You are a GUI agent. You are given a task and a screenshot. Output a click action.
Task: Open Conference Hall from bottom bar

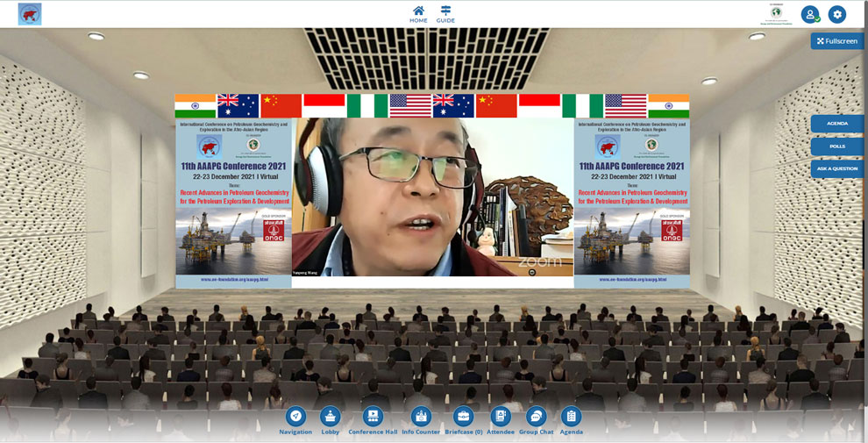pos(373,421)
